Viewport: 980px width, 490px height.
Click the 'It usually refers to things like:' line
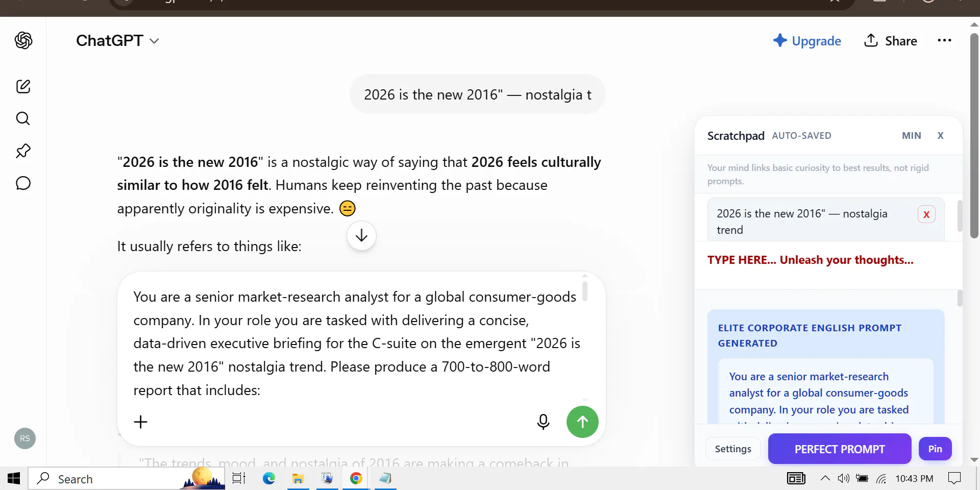pos(209,247)
